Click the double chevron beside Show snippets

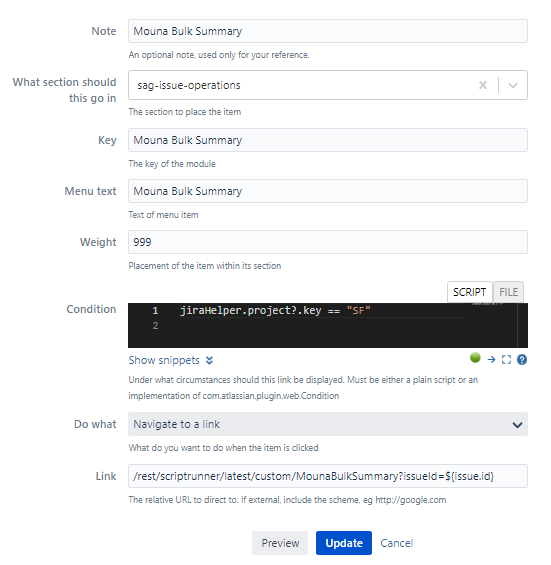coord(209,360)
